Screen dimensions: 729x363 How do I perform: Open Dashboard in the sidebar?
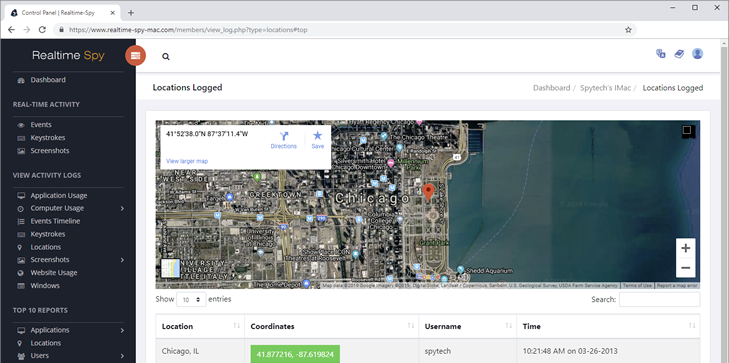(x=48, y=80)
